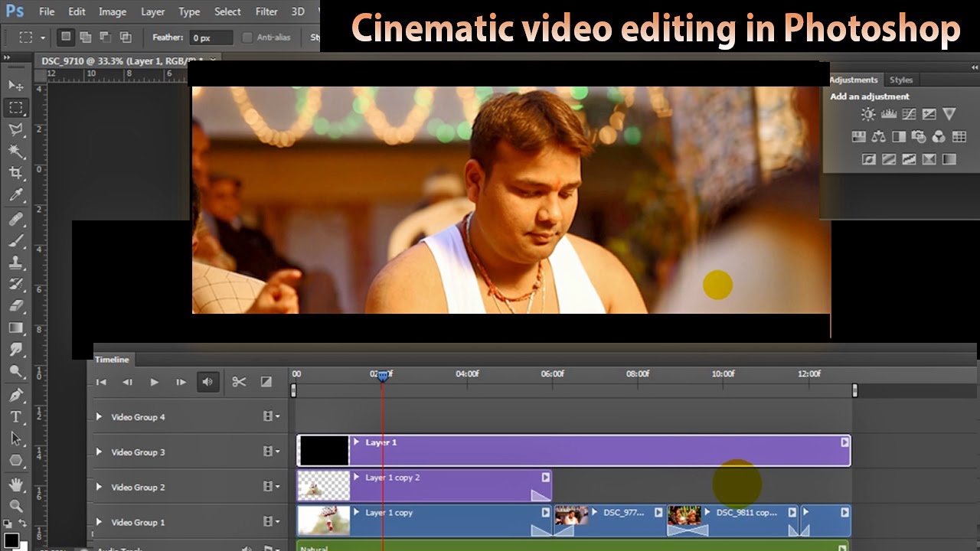Open Video Group 2 filmstrip menu
The width and height of the screenshot is (980, 551).
(271, 487)
